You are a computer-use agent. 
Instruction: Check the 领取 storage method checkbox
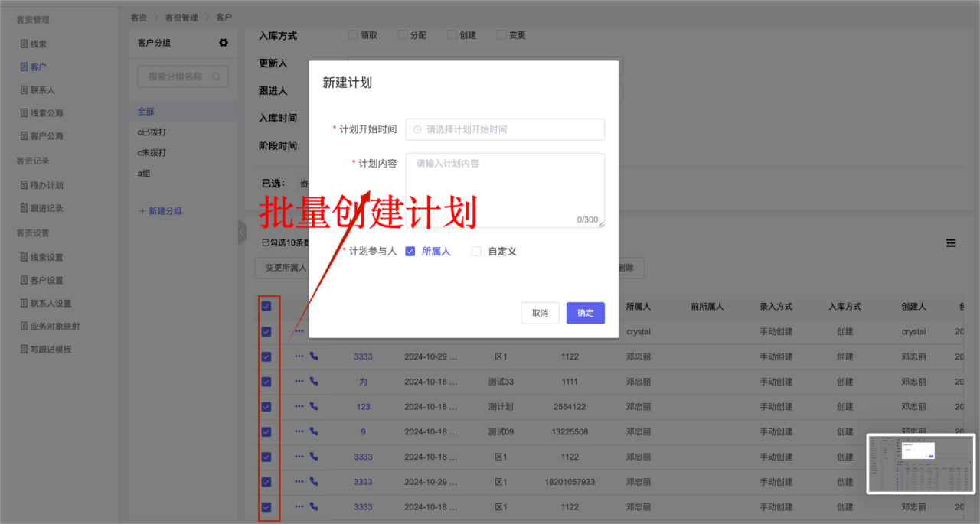353,35
